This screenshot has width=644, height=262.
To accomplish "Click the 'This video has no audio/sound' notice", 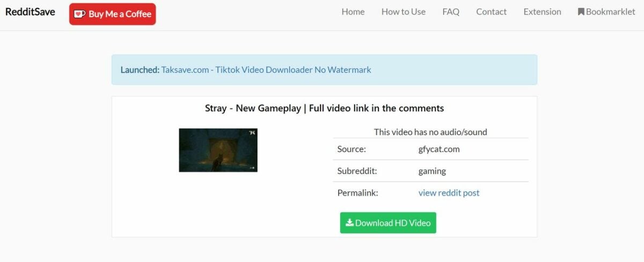I will tap(430, 132).
